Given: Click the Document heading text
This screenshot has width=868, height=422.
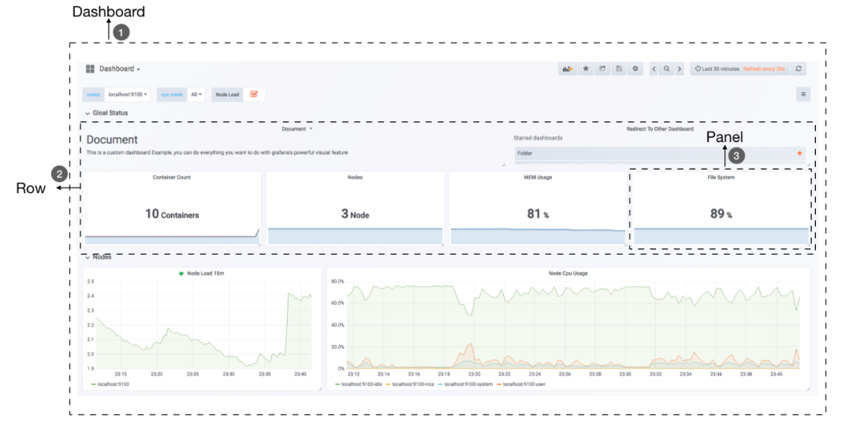Looking at the screenshot, I should tap(112, 140).
